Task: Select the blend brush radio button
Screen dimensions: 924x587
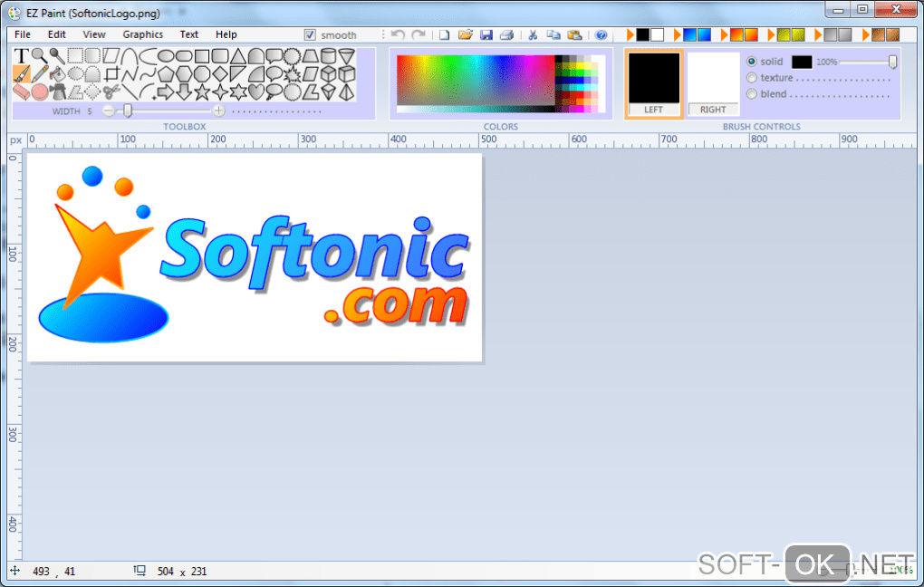Action: tap(751, 94)
